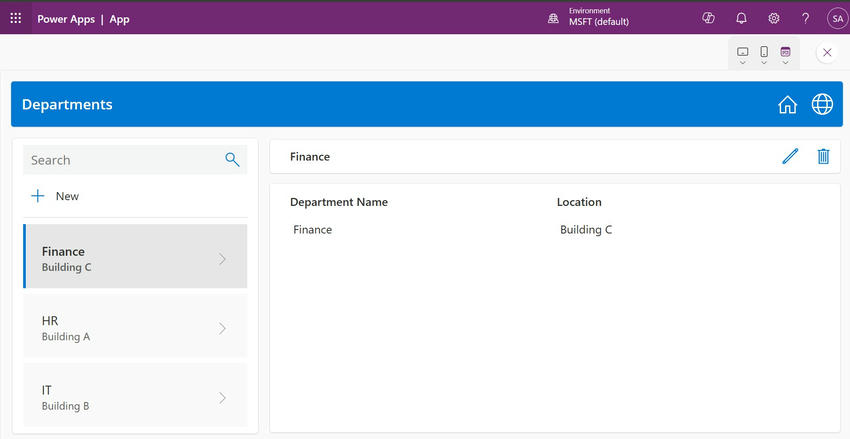Select the tablet preview device icon
The image size is (850, 439).
point(743,51)
